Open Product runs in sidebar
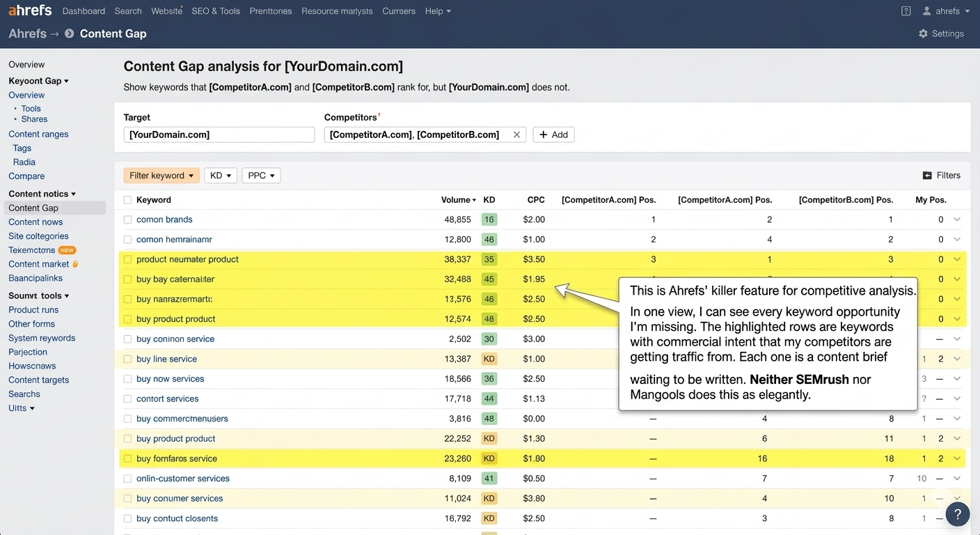Screen dimensions: 980x535 33,310
